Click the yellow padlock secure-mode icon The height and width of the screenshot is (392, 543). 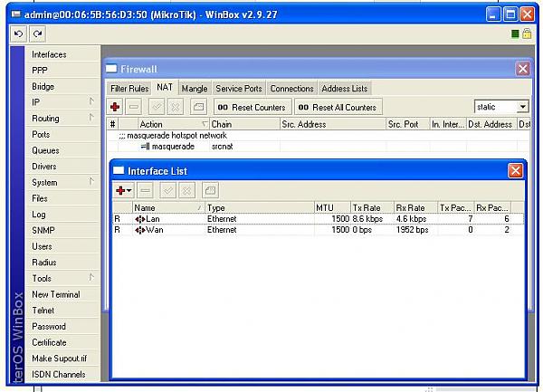click(527, 33)
